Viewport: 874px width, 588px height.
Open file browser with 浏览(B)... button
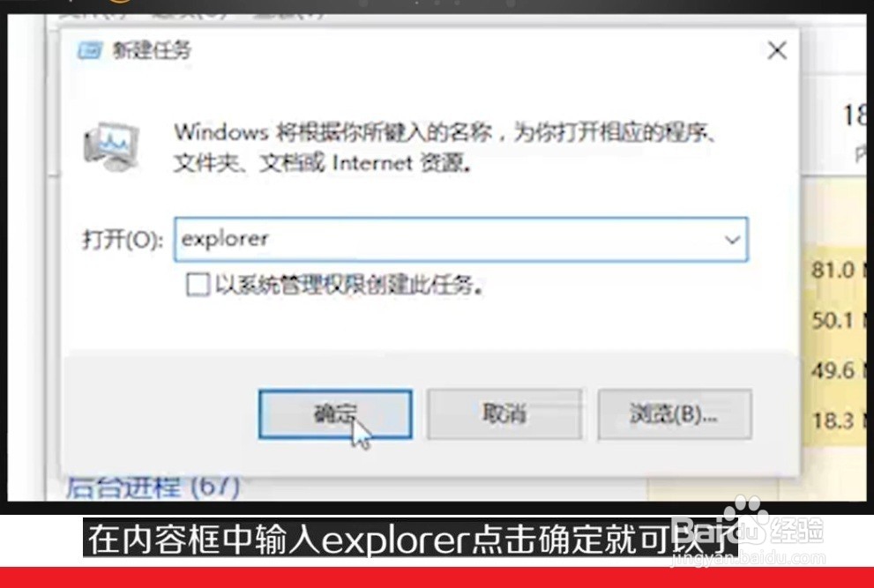[x=675, y=414]
